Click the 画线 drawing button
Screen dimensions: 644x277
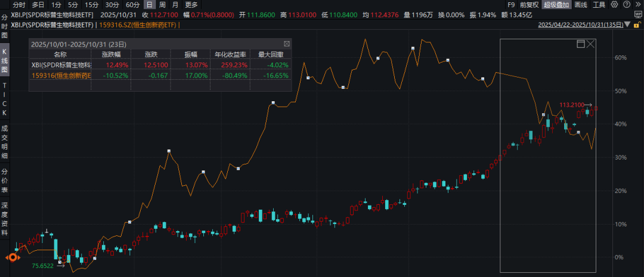click(x=580, y=5)
